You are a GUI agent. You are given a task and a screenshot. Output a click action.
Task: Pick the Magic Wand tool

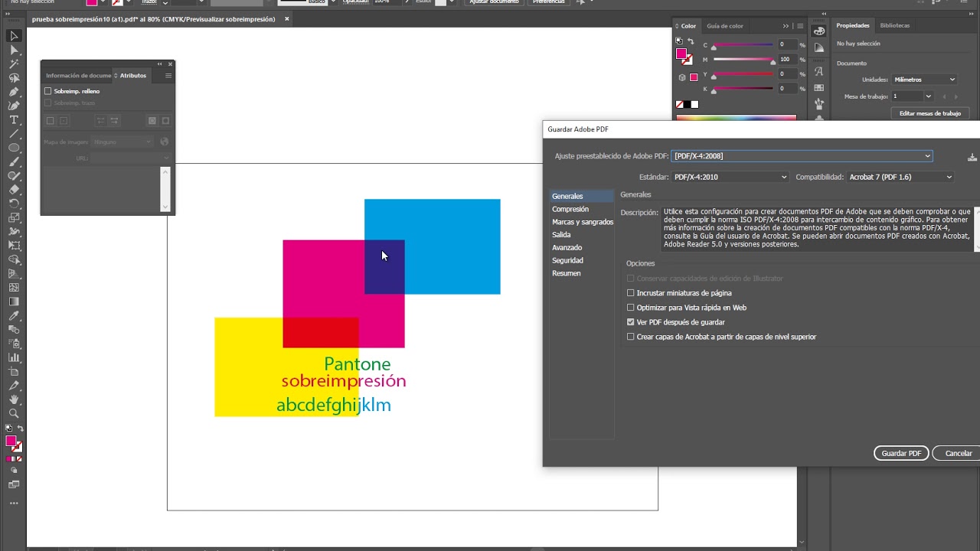pyautogui.click(x=14, y=64)
